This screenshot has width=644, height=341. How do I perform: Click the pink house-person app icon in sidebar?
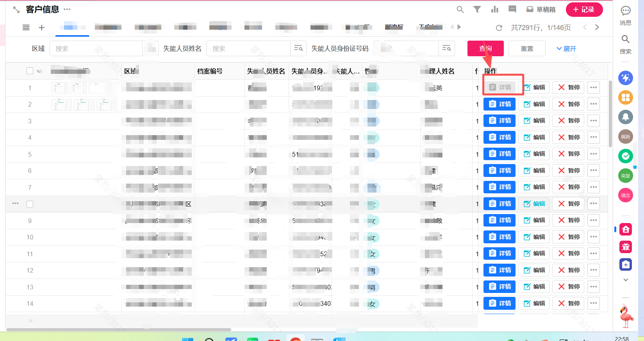[x=626, y=229]
